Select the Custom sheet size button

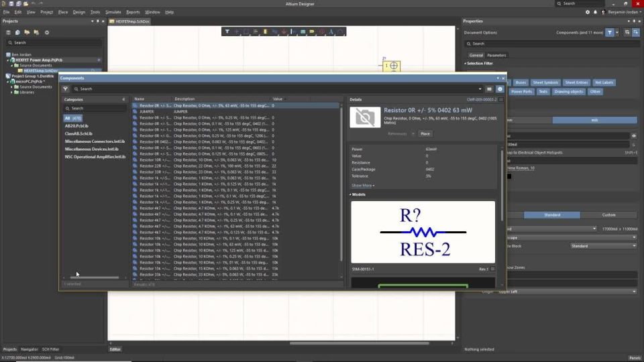608,215
